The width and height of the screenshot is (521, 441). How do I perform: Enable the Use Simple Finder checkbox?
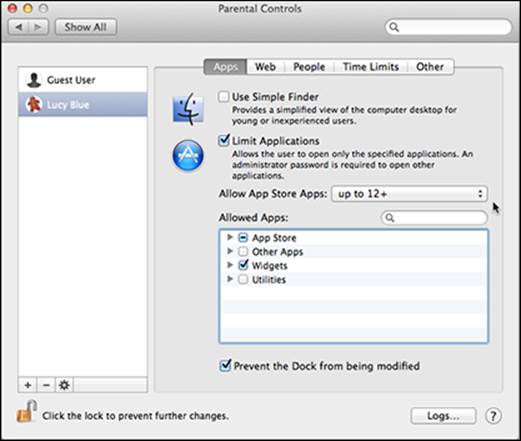point(223,97)
